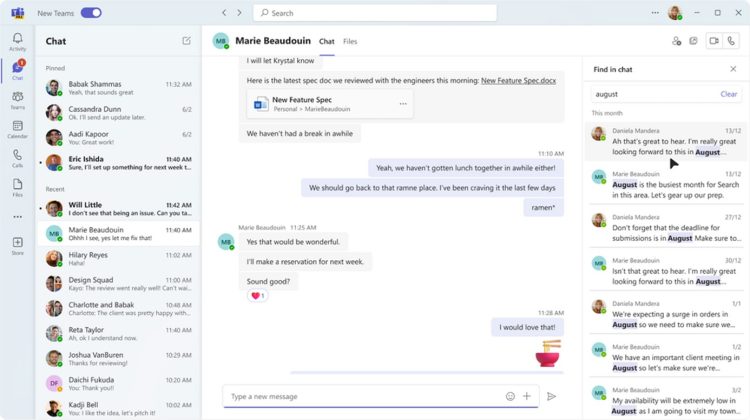This screenshot has width=750, height=420.
Task: Open unread chat from Will Little
Action: (x=119, y=209)
